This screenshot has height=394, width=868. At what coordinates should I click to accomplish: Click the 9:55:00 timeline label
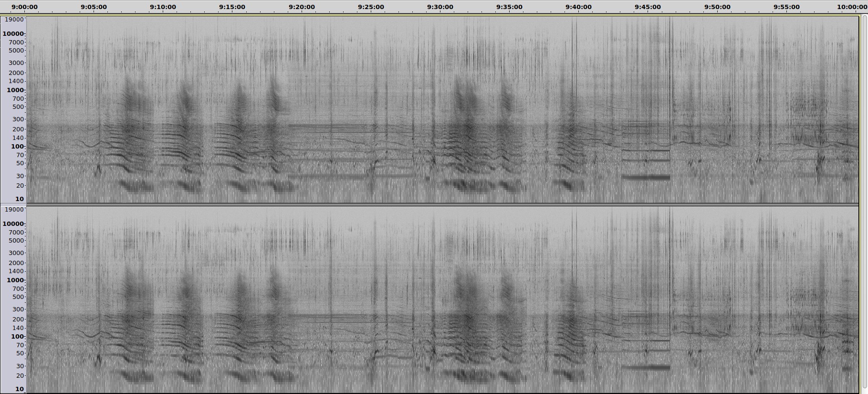tap(786, 7)
